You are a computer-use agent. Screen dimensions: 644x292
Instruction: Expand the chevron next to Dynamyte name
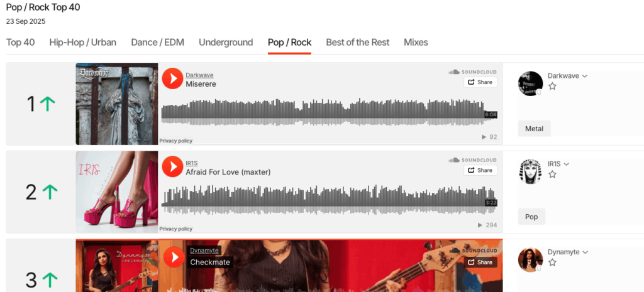click(586, 252)
